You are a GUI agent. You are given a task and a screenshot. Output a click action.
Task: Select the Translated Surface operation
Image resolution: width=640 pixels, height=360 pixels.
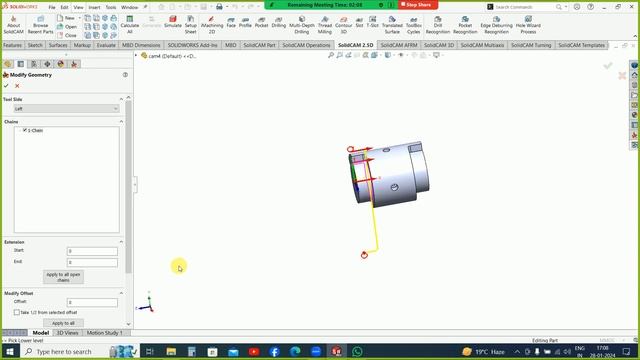coord(392,25)
